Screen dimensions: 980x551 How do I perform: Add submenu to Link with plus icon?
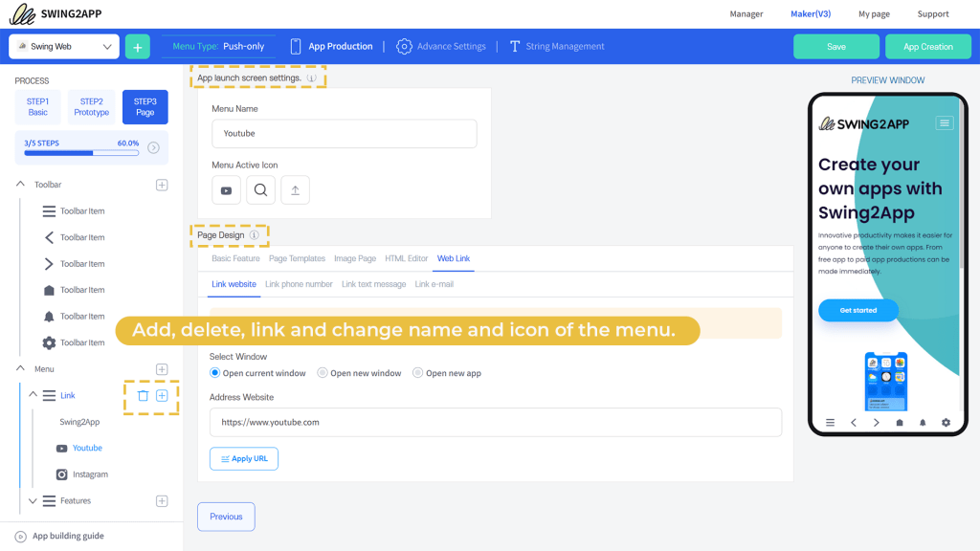(x=162, y=395)
